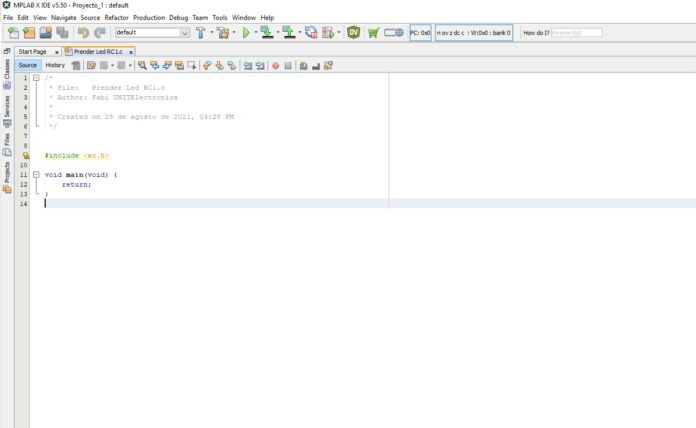Screen dimensions: 696x428
Task: Switch to the Start Page tab
Action: point(32,51)
